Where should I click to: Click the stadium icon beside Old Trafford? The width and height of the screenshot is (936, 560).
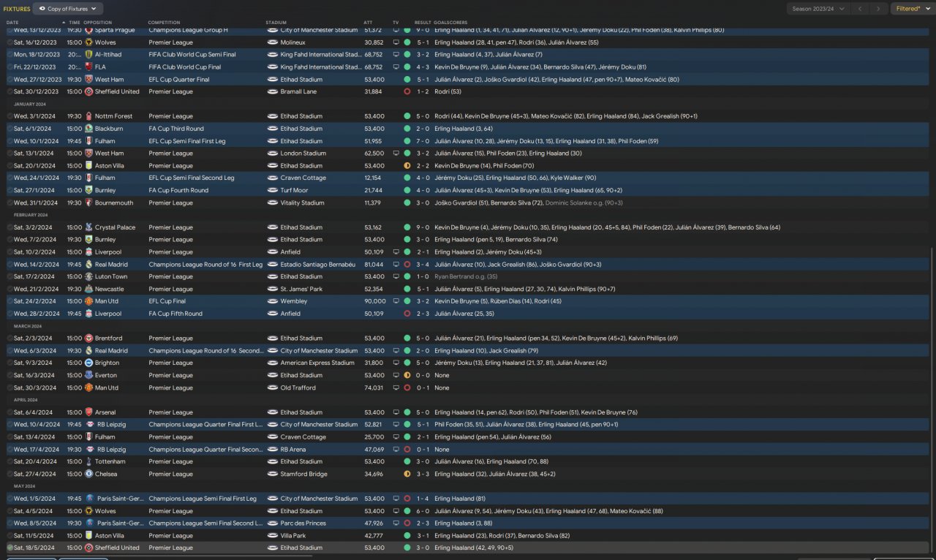[272, 388]
